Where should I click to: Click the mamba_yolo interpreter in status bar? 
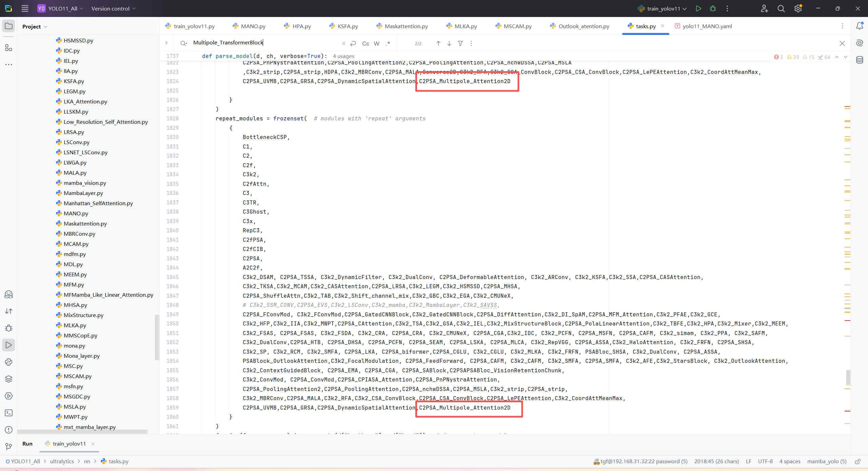coord(827,461)
